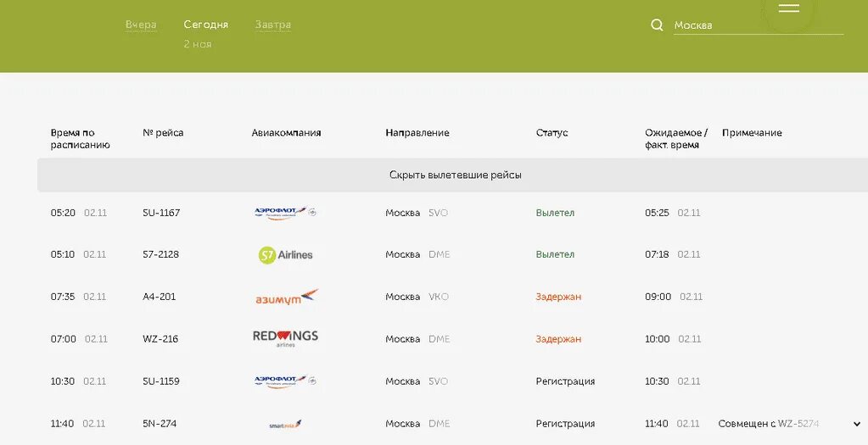Click the actual time 05:25
Image resolution: width=868 pixels, height=445 pixels.
point(657,213)
